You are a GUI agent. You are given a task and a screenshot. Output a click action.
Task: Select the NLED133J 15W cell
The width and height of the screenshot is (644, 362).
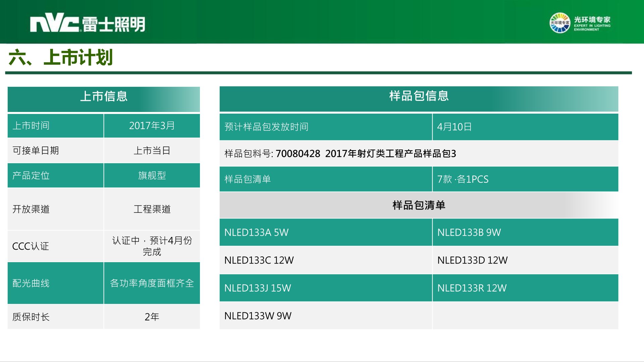click(258, 288)
